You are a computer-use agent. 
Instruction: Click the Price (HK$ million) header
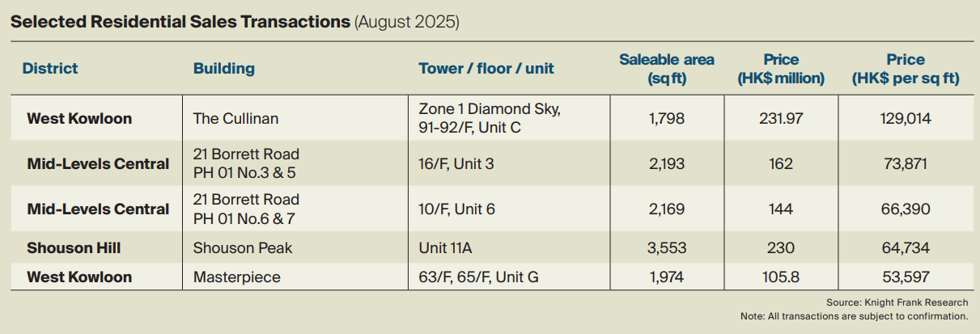coord(781,69)
